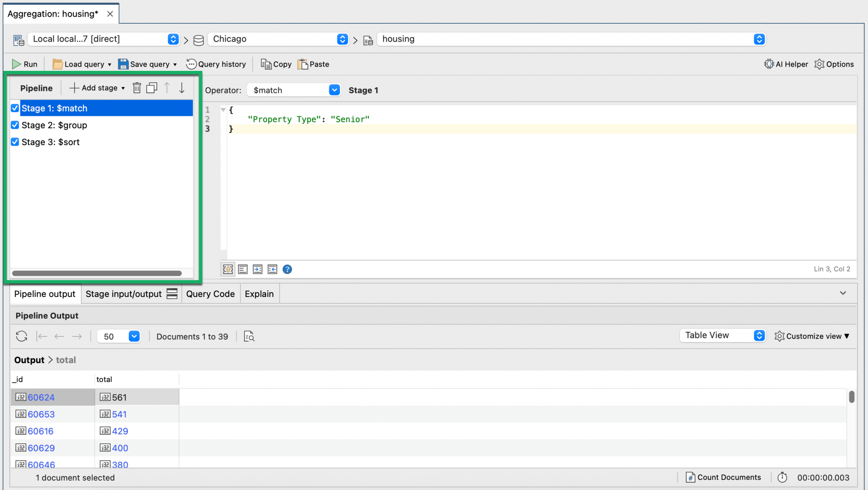This screenshot has width=868, height=490.
Task: Run the aggregation pipeline
Action: tap(25, 64)
